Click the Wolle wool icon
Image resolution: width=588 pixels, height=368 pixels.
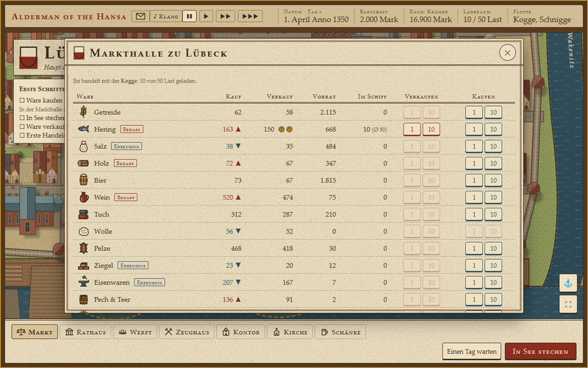pyautogui.click(x=84, y=231)
